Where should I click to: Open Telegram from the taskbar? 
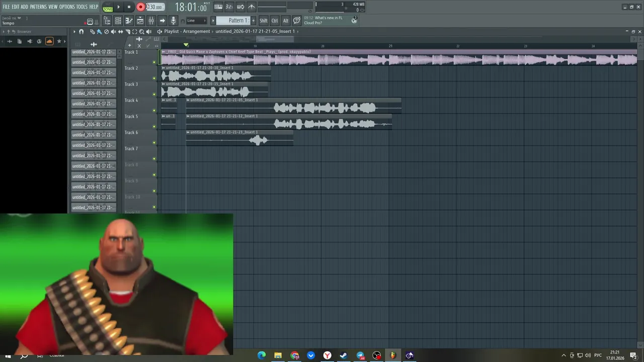360,355
